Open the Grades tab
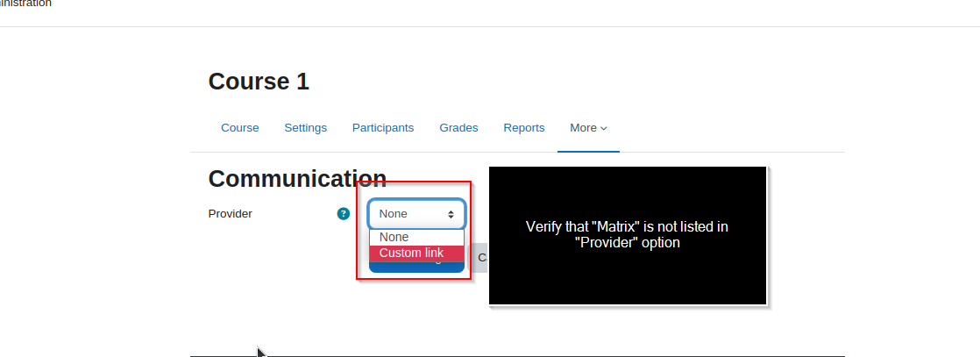The width and height of the screenshot is (980, 357). click(458, 127)
